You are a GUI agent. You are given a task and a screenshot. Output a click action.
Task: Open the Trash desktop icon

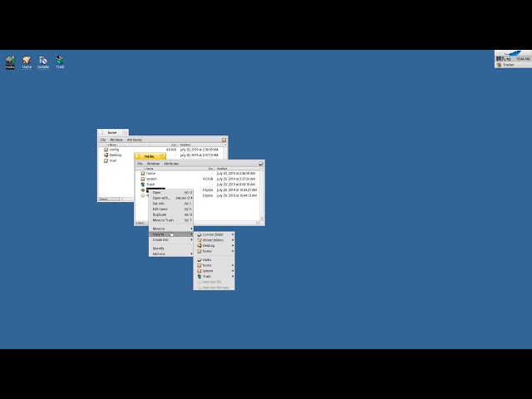[x=60, y=60]
